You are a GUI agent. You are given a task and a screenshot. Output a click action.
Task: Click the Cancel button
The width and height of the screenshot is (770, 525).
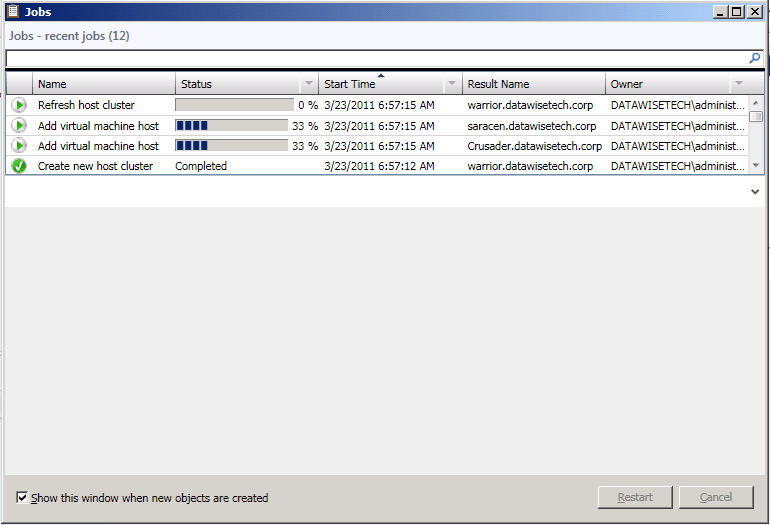point(716,497)
